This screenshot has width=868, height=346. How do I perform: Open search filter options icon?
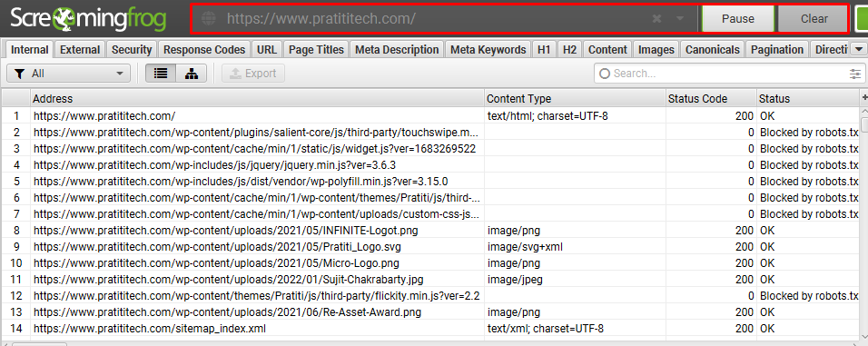pyautogui.click(x=856, y=74)
